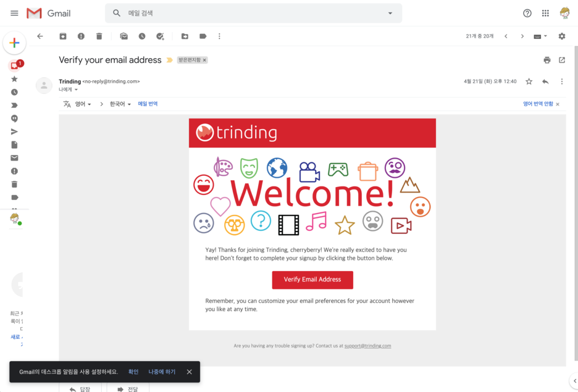
Task: Click the categories label icon in sidebar
Action: [14, 198]
